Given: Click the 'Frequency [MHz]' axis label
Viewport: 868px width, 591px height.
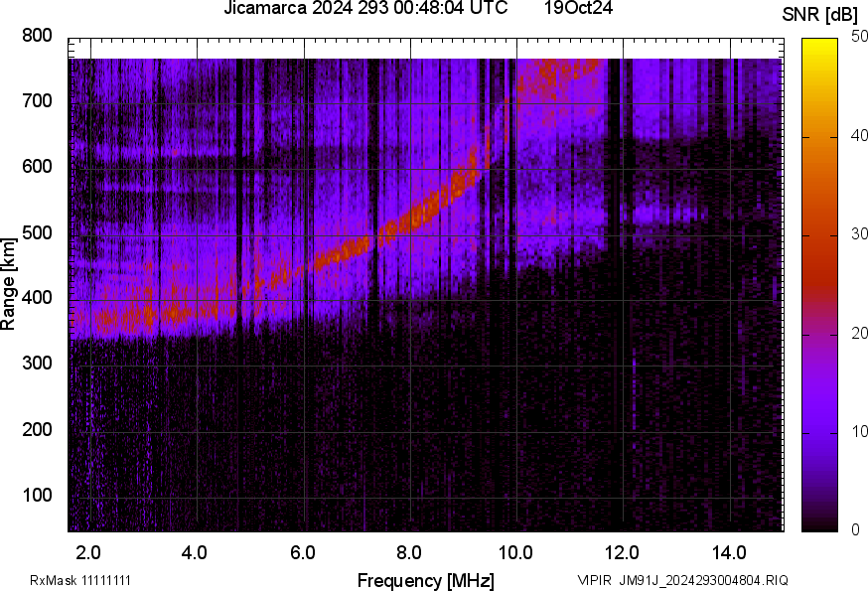Looking at the screenshot, I should [426, 580].
